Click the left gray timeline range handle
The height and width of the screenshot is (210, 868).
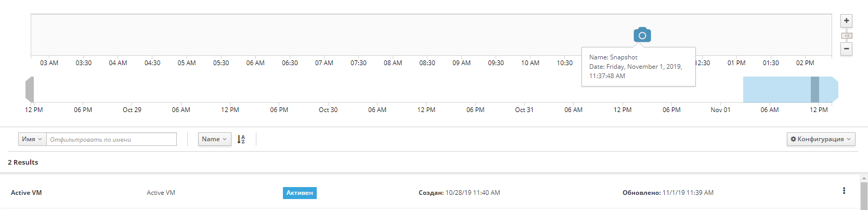coord(30,89)
